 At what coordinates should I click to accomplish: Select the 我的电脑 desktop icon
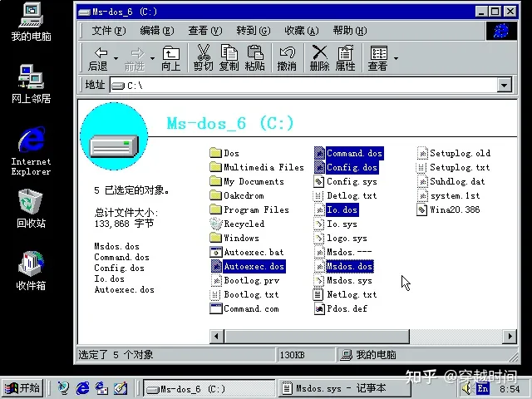click(31, 22)
